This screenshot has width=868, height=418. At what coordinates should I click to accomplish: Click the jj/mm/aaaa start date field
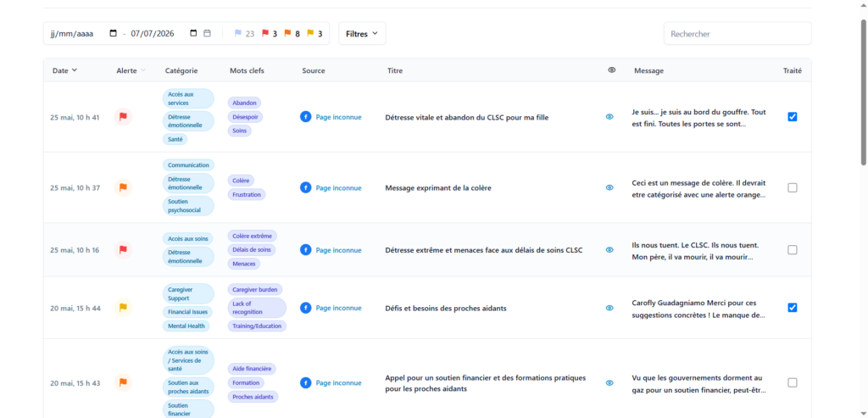point(72,33)
